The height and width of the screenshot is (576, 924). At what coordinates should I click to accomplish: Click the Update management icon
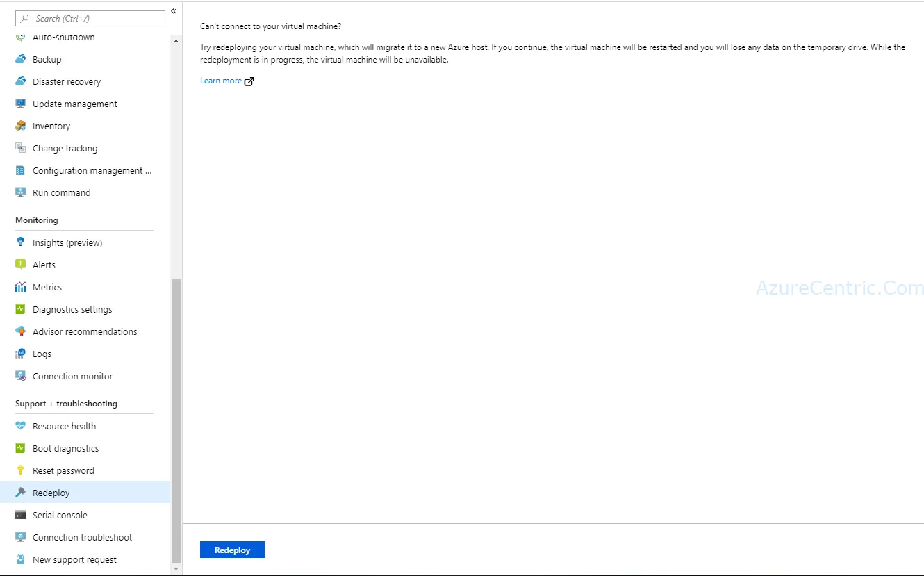tap(21, 104)
